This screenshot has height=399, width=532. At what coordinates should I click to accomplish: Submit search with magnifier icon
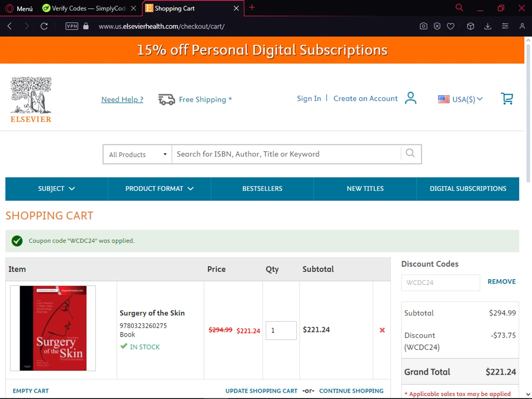(x=410, y=153)
